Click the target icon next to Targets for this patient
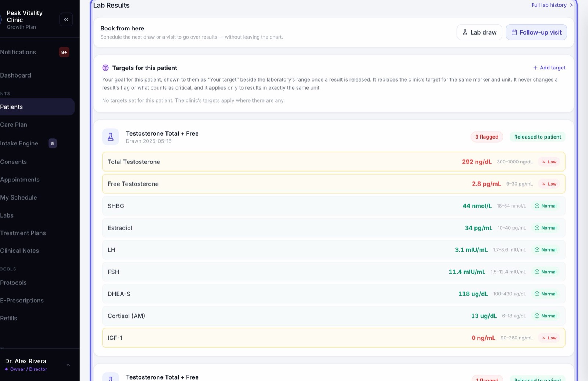 click(105, 68)
